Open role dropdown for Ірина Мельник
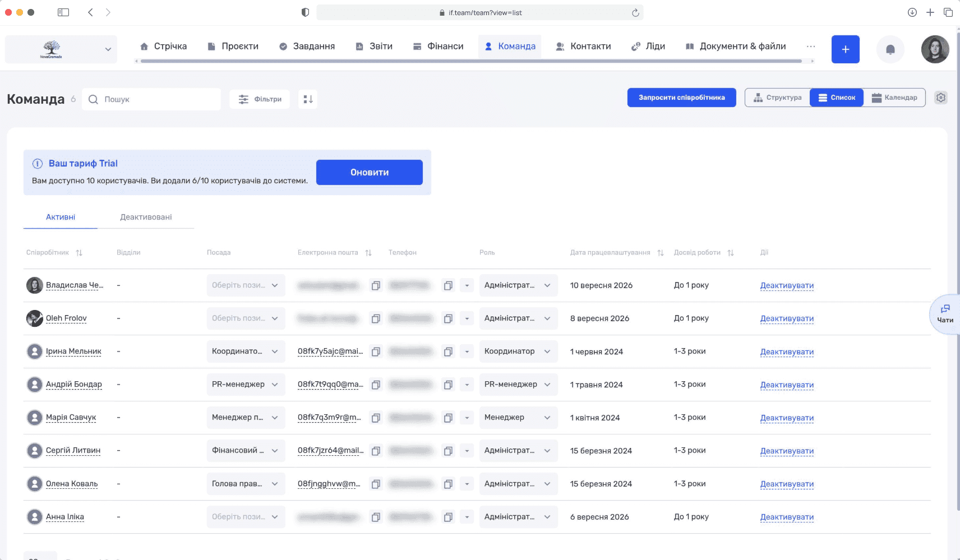The height and width of the screenshot is (560, 960). 518,351
